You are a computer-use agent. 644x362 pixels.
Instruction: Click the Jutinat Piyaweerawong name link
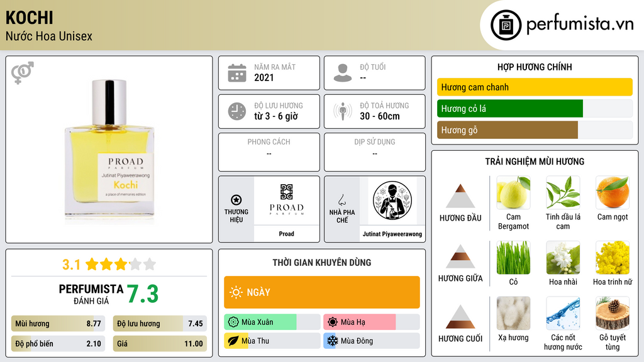point(392,234)
